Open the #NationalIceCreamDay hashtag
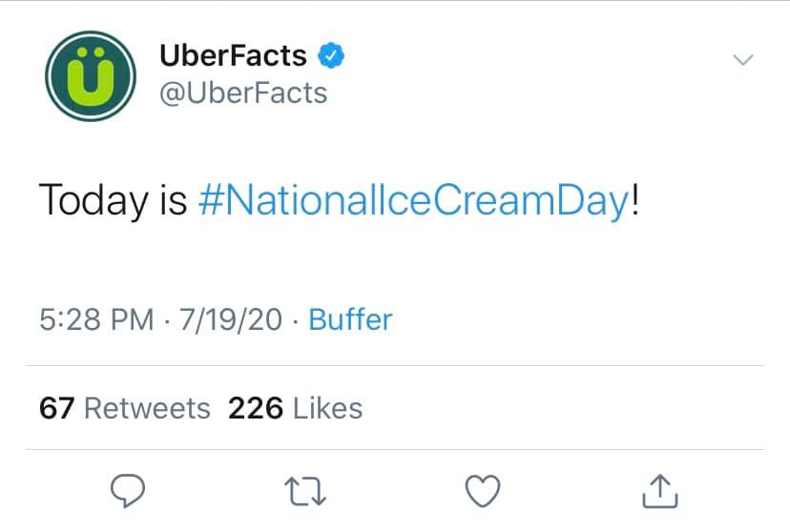 point(414,202)
